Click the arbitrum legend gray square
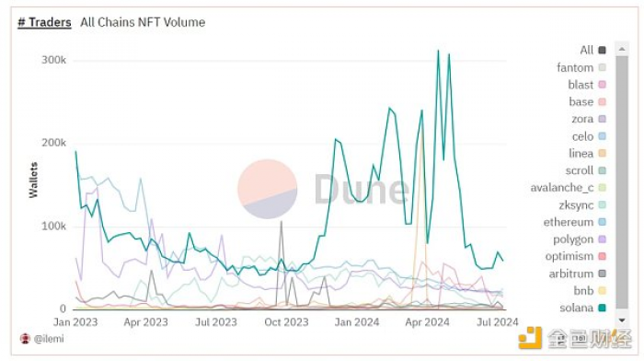This screenshot has width=644, height=361. point(602,274)
